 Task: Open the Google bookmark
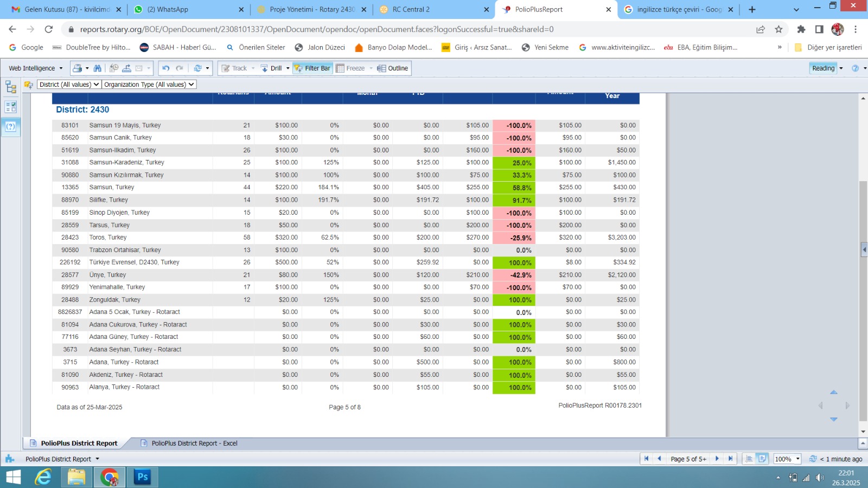[26, 47]
